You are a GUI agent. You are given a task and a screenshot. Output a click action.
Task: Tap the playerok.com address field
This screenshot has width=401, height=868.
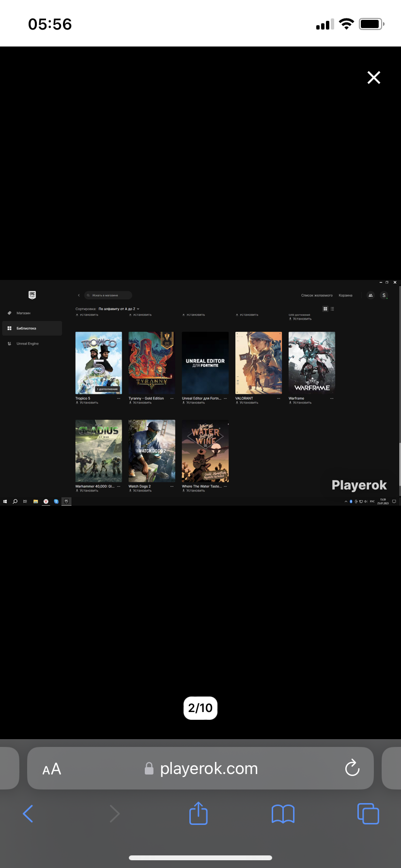coord(200,768)
